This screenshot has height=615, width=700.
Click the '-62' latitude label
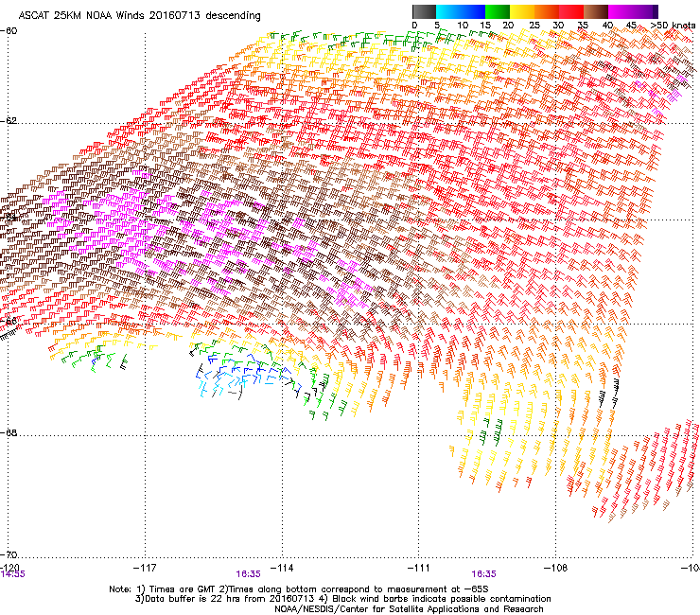coord(9,120)
